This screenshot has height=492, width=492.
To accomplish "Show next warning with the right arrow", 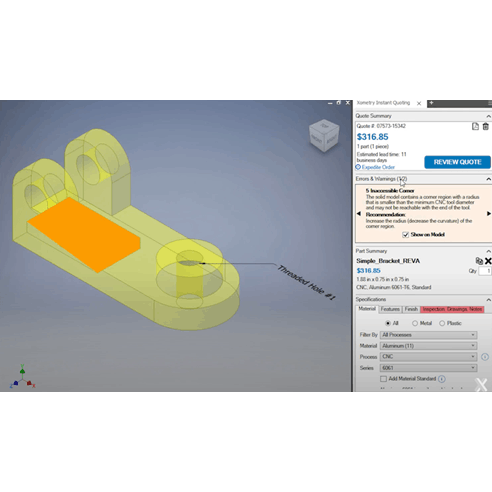I will [x=489, y=214].
